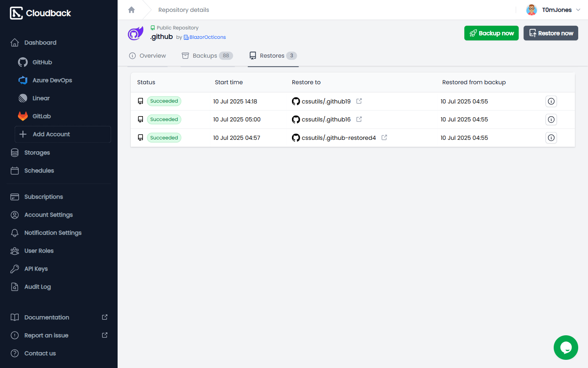Open external link for cssutils/.github16
Image resolution: width=588 pixels, height=368 pixels.
tap(359, 119)
